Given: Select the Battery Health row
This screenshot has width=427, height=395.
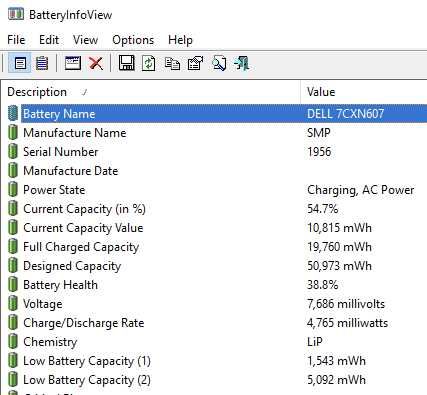Looking at the screenshot, I should click(x=213, y=285).
